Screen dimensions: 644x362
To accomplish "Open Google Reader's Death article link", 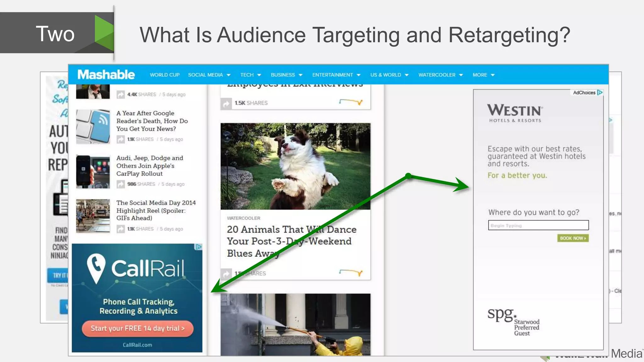I will click(152, 121).
